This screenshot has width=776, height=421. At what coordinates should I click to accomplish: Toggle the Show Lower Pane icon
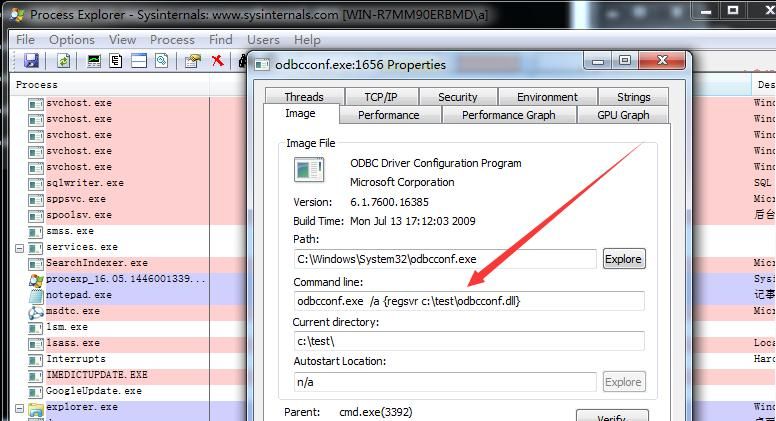point(139,61)
